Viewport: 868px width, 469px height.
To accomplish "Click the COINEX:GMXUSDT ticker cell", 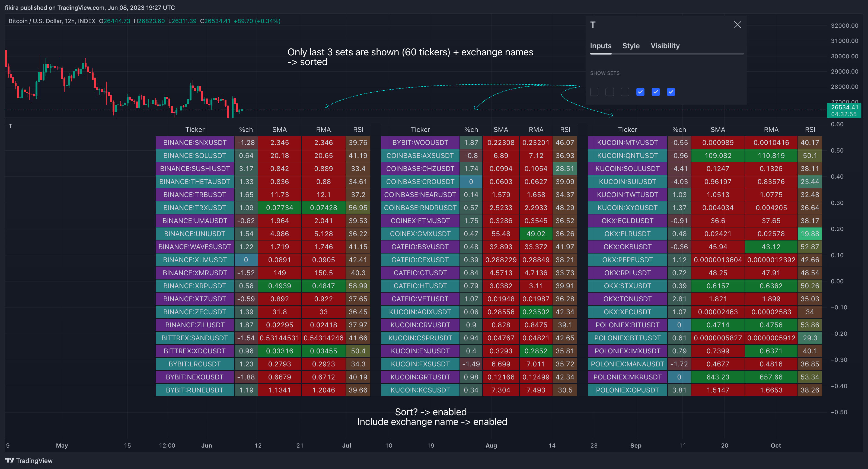I will [420, 234].
